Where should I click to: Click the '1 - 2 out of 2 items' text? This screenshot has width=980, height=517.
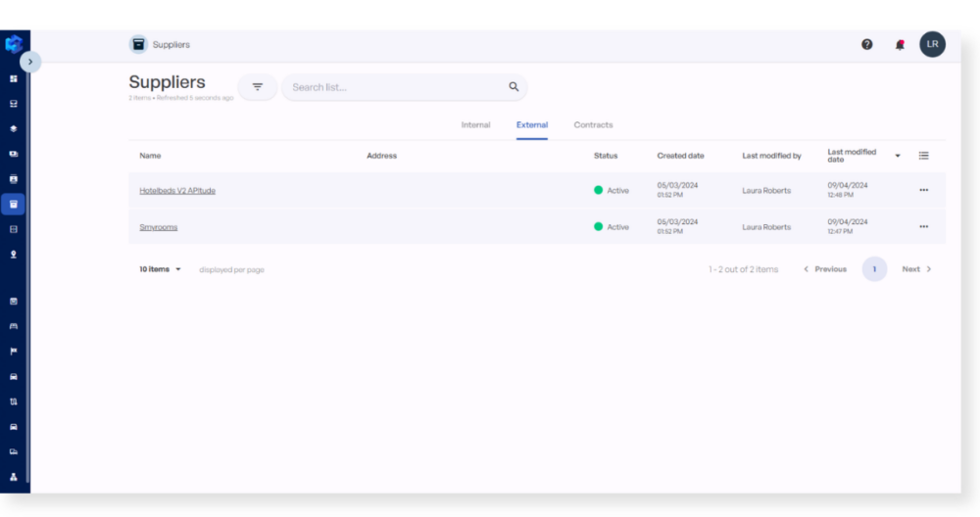tap(743, 269)
